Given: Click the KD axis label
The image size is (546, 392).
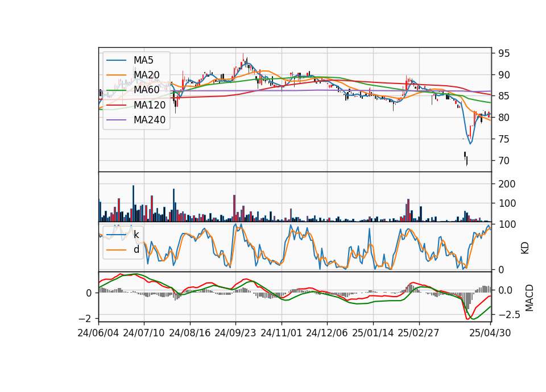Looking at the screenshot, I should pyautogui.click(x=525, y=248).
